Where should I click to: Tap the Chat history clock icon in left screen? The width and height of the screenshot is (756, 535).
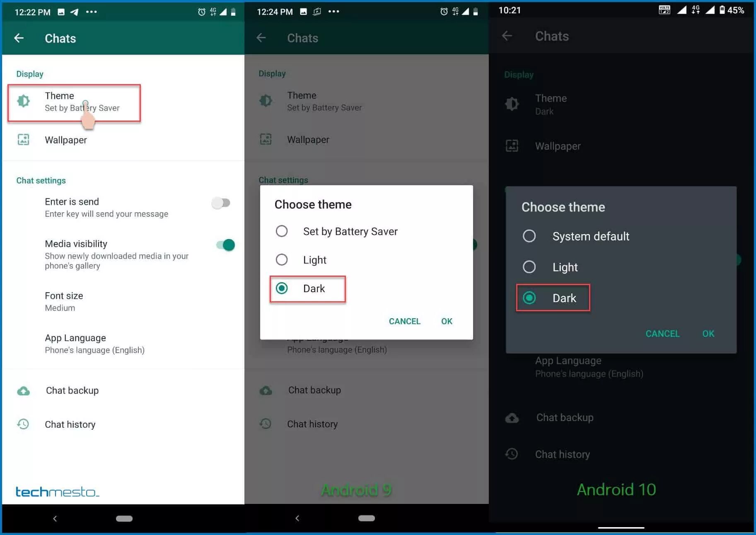pyautogui.click(x=23, y=424)
